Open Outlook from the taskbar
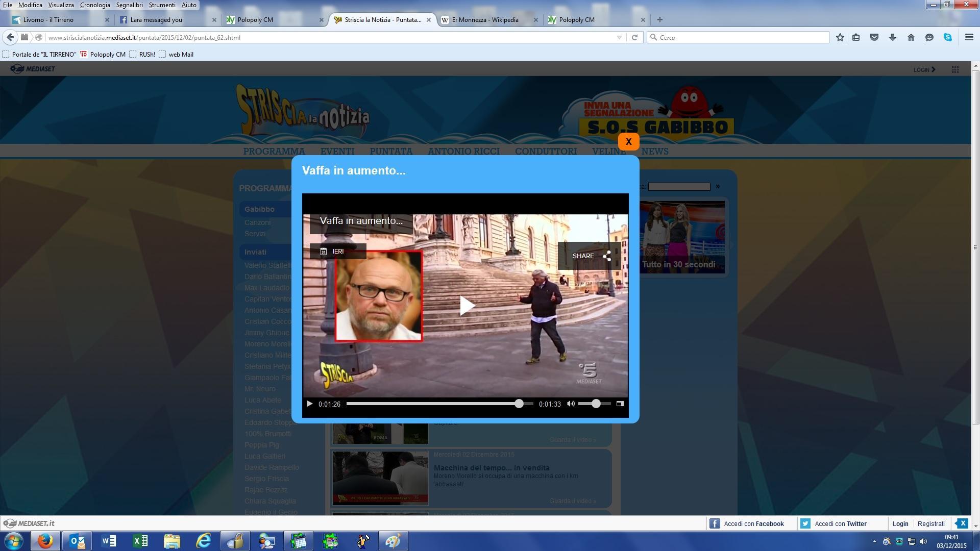Screen dimensions: 980x551 pos(77,541)
